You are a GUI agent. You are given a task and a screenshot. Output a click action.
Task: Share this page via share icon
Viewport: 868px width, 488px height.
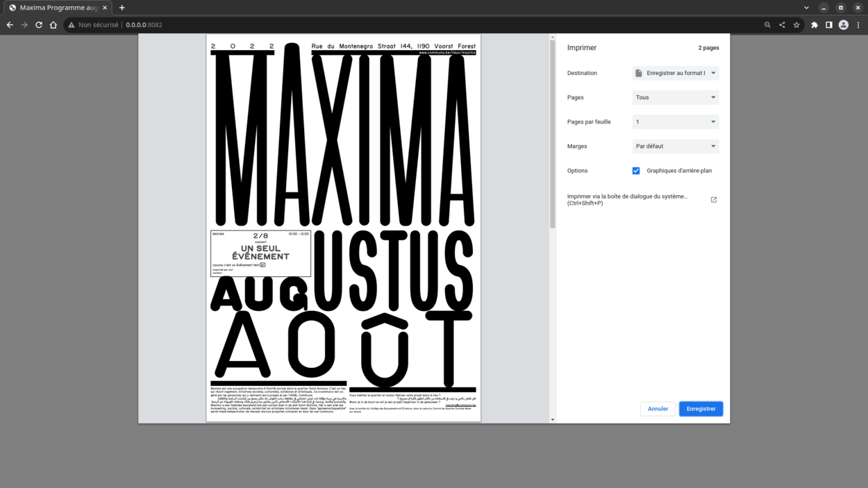coord(782,25)
